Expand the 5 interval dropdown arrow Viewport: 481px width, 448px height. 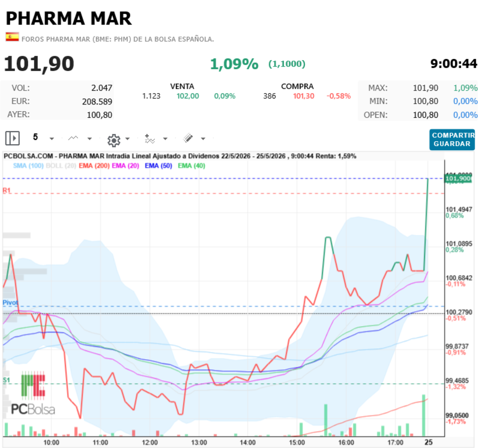pos(52,139)
